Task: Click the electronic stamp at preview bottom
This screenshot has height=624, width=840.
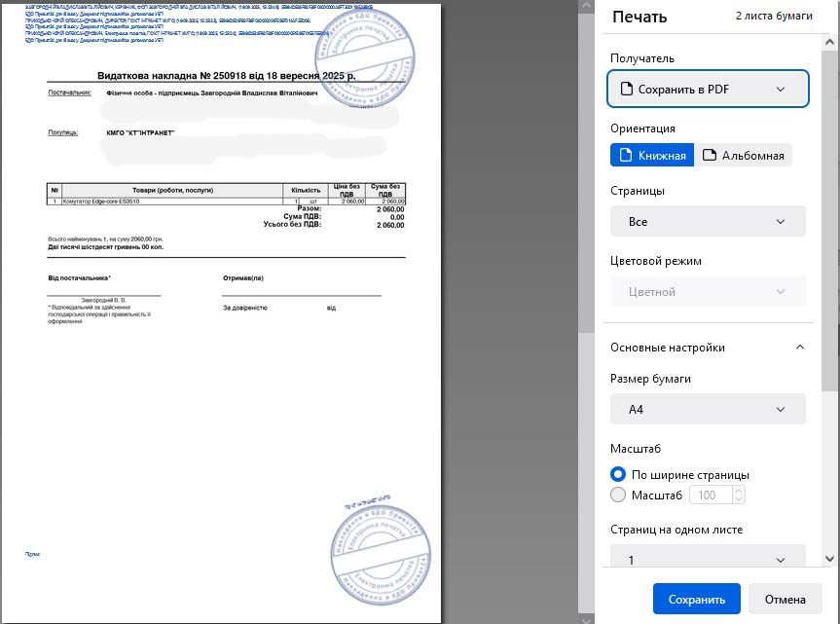Action: pos(381,556)
